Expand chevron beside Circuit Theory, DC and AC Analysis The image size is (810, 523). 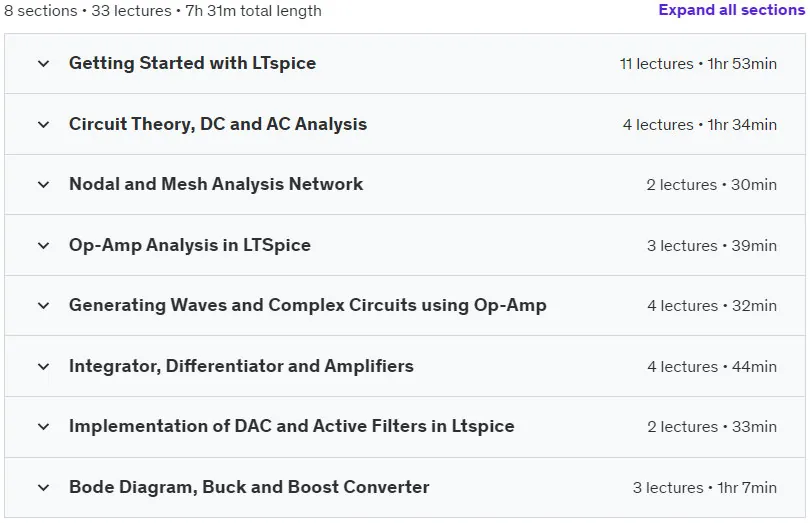[x=44, y=125]
